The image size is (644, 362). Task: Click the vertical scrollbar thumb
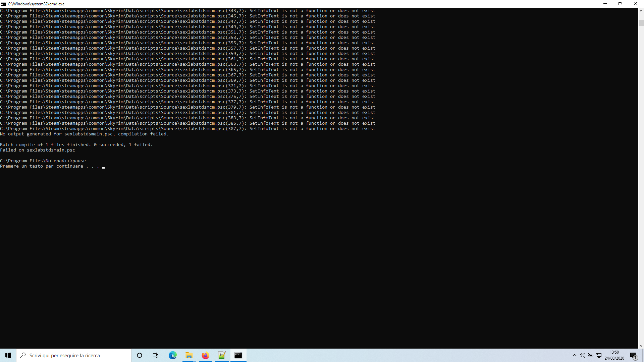641,23
